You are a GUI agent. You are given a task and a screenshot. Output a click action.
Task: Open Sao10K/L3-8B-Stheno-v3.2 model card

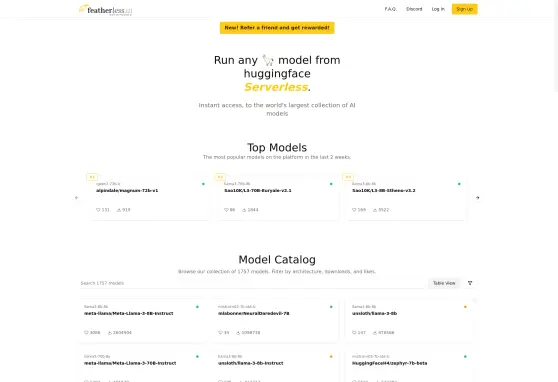406,198
